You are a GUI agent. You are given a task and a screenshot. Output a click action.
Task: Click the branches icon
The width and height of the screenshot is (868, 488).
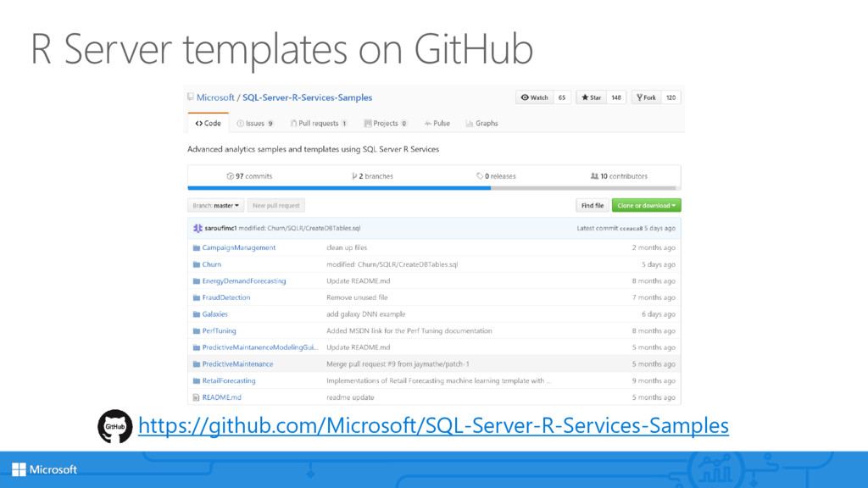click(x=354, y=176)
